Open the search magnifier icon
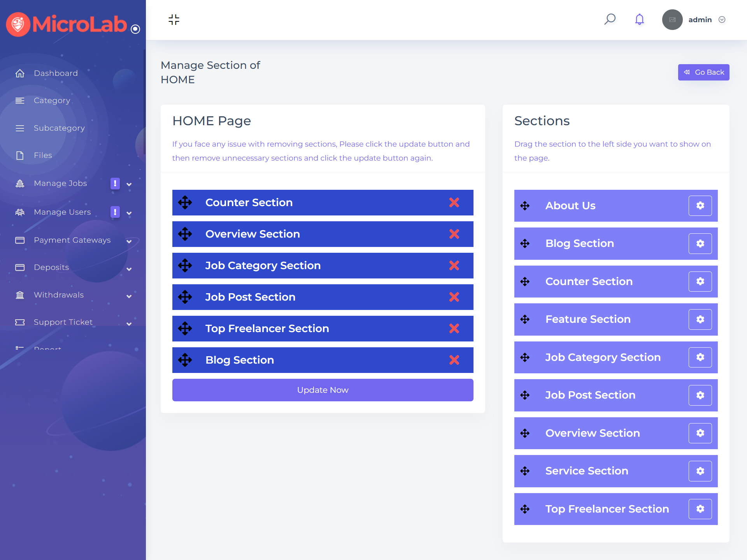747x560 pixels. [x=610, y=19]
